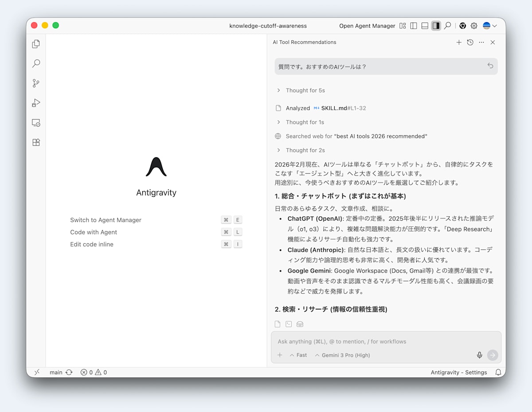Open the Run and Debug view
Image resolution: width=532 pixels, height=412 pixels.
[36, 103]
